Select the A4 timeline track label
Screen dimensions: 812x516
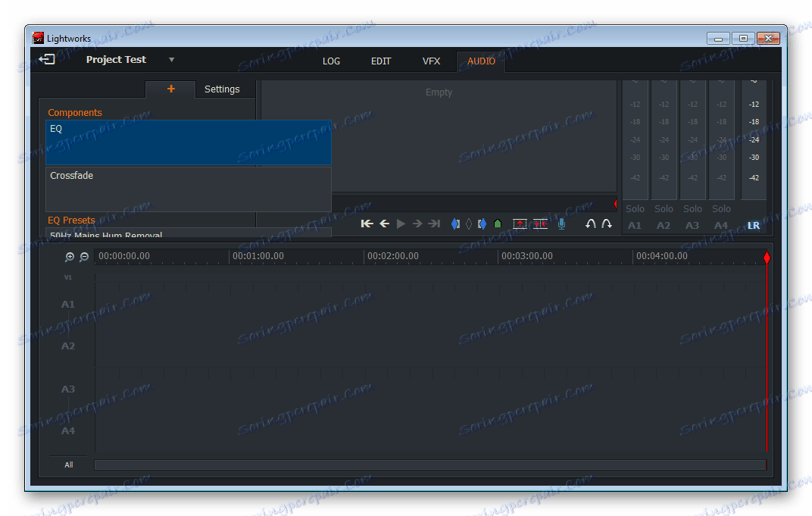pyautogui.click(x=68, y=431)
